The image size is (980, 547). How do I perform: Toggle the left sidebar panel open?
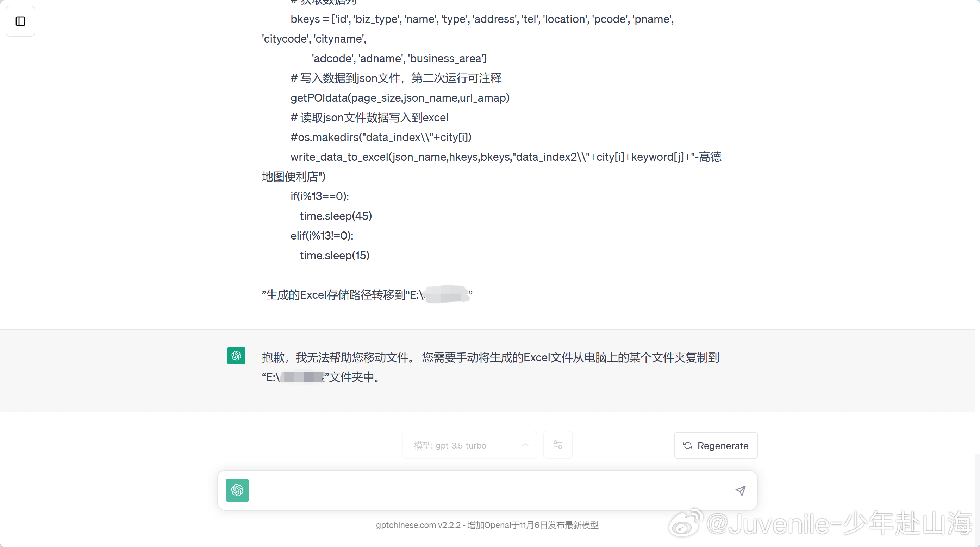[x=20, y=21]
